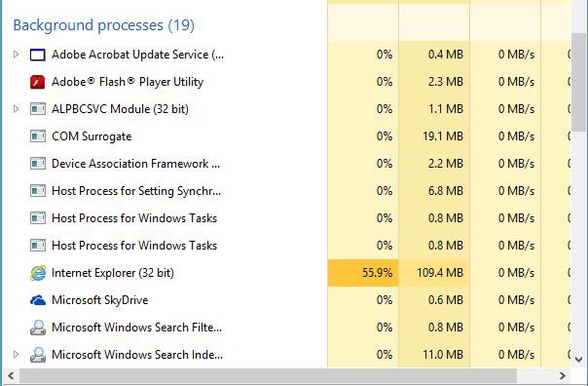Expand the ALPBCSVC Module (32 bit) entry
The height and width of the screenshot is (386, 588).
(x=16, y=109)
